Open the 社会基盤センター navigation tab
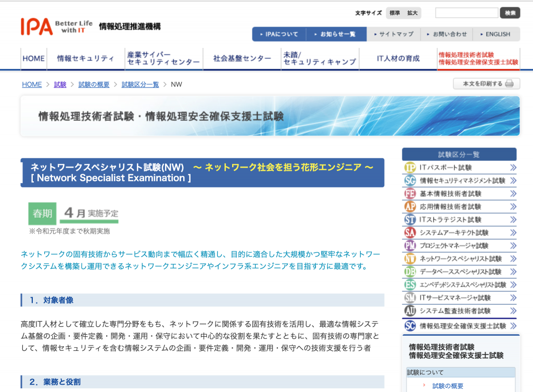The width and height of the screenshot is (533, 392). click(x=242, y=58)
